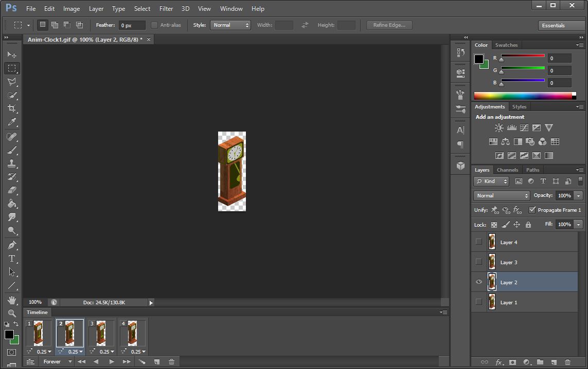Duplicate selected frames in the Timeline
588x369 pixels.
[x=157, y=361]
